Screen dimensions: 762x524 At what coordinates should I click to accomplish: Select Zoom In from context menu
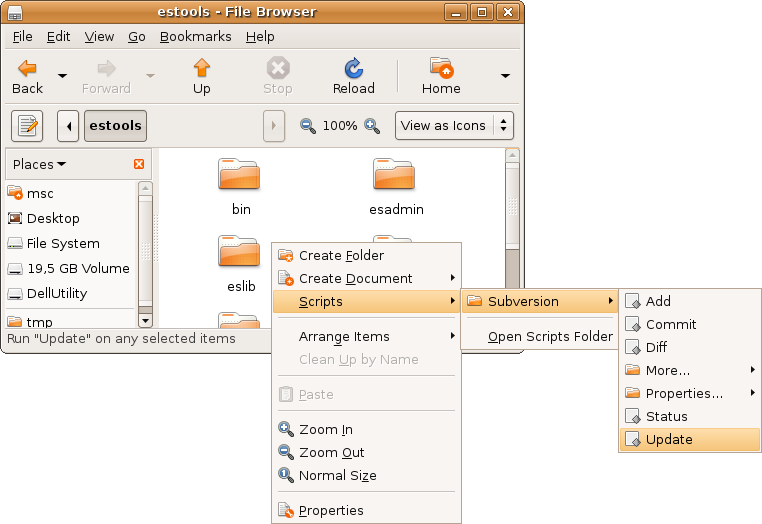coord(366,429)
